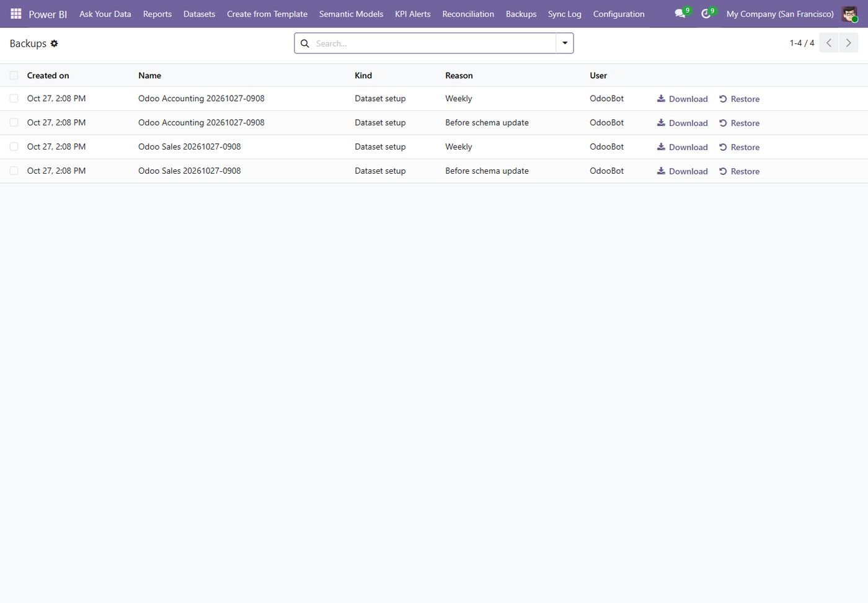Click the user avatar in top bar

click(x=849, y=14)
